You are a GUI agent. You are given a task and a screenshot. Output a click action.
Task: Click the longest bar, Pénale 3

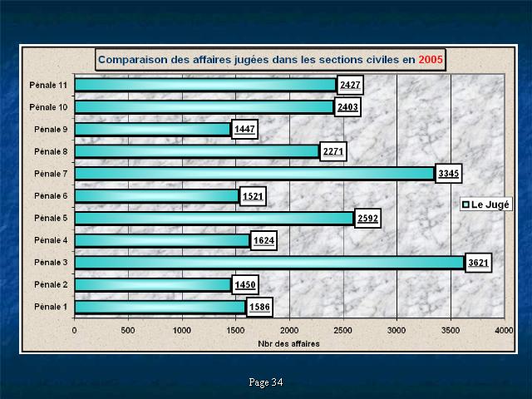tap(269, 263)
